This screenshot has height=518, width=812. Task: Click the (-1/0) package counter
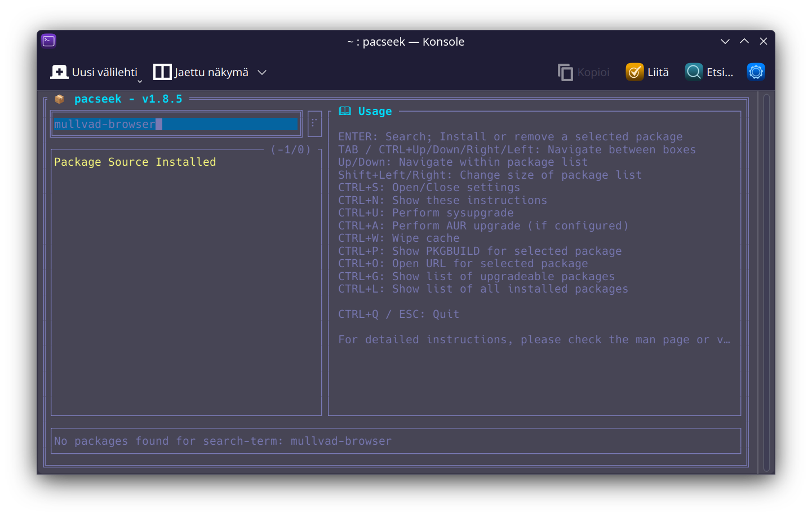click(x=291, y=149)
